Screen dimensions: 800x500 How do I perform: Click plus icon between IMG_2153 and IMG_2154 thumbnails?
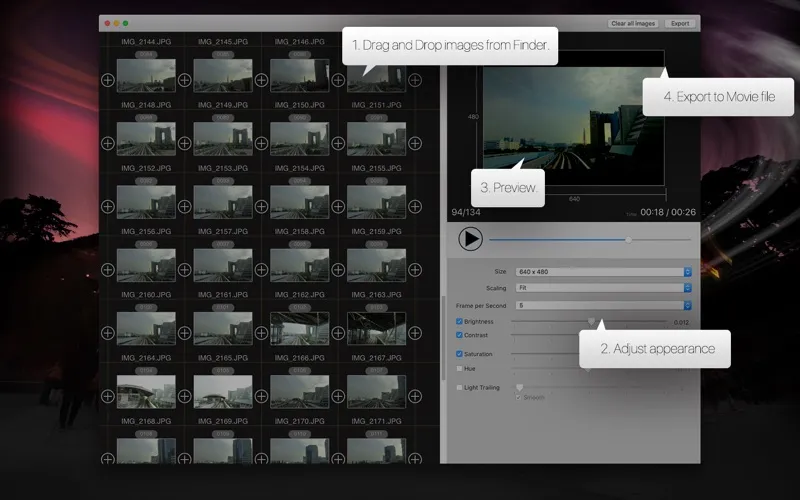[261, 207]
